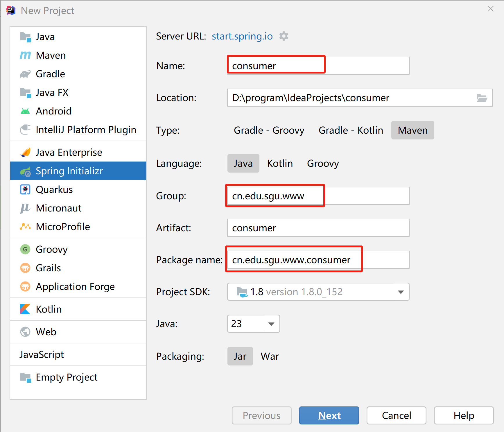Image resolution: width=504 pixels, height=432 pixels.
Task: Select Micronaut in the project list
Action: point(78,208)
